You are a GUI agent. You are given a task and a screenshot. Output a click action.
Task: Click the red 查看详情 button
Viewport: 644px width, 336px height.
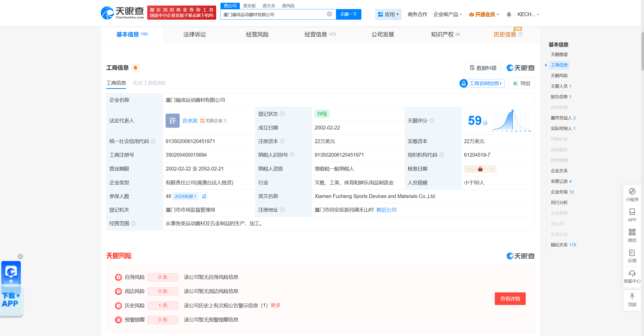(510, 299)
